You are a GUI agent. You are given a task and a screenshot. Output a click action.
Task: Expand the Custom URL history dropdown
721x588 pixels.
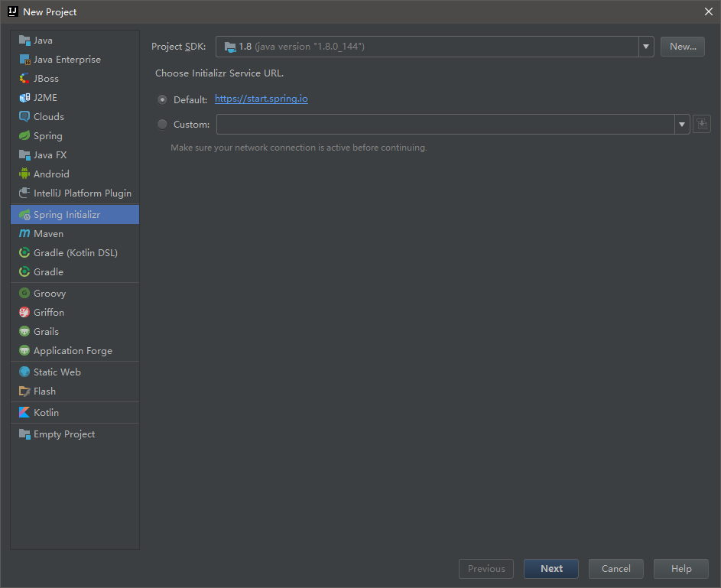coord(681,124)
